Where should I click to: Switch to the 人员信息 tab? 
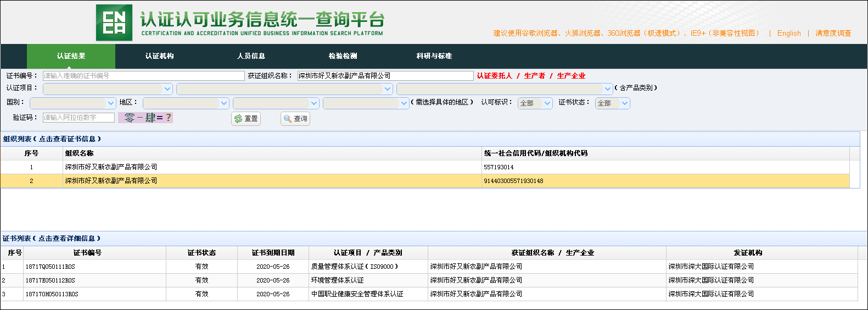coord(251,56)
